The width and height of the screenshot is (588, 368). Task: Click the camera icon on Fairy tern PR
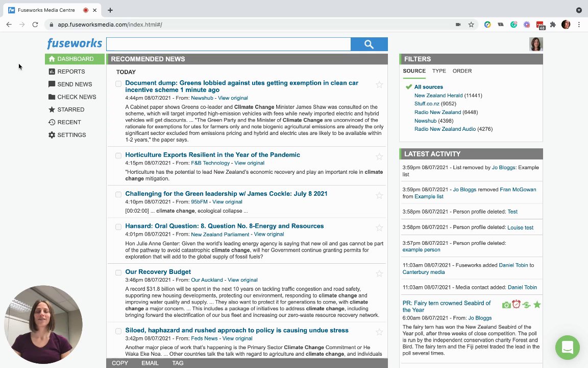(506, 305)
